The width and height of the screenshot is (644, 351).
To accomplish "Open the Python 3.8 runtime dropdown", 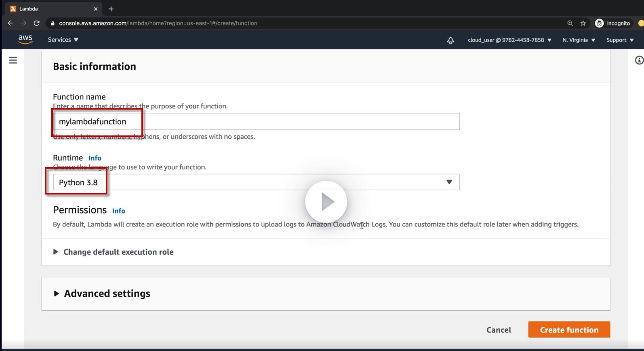I will [256, 182].
